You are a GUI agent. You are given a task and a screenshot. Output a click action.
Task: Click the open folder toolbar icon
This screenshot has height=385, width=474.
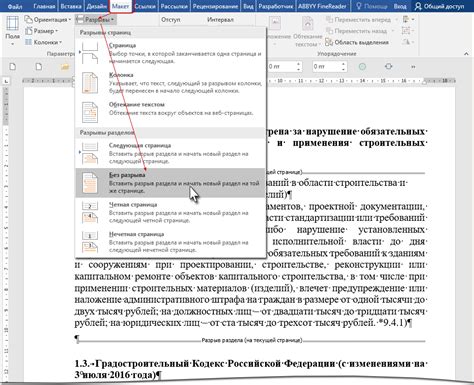(65, 67)
